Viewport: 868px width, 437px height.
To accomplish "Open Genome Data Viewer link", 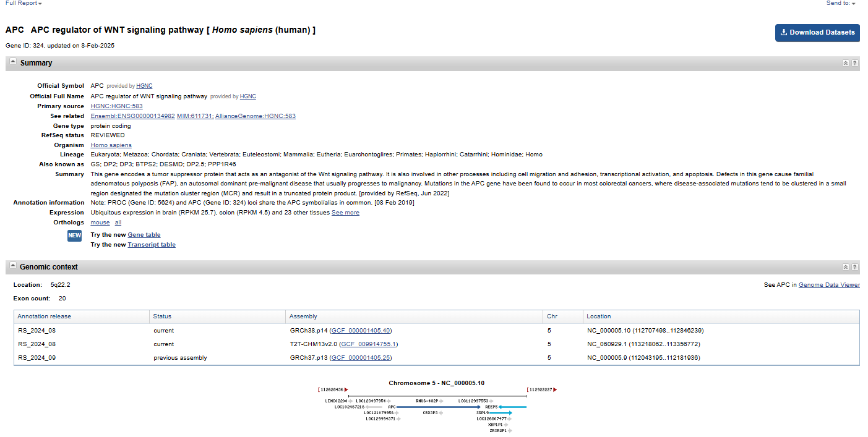I will point(829,285).
